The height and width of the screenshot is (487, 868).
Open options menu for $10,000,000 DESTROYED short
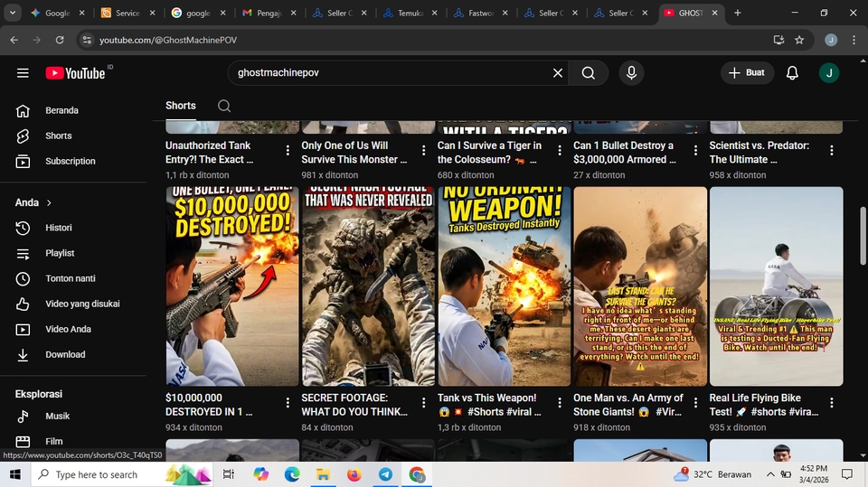point(288,403)
